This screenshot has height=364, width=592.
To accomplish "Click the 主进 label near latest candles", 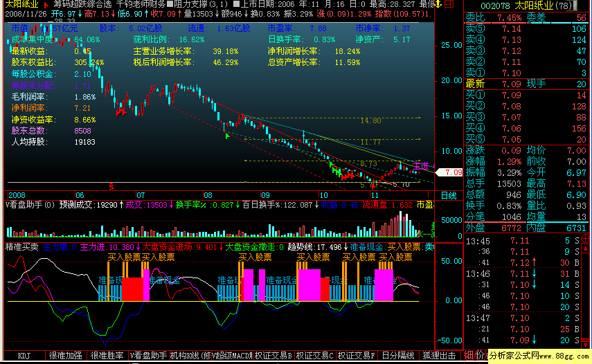I will [x=421, y=165].
